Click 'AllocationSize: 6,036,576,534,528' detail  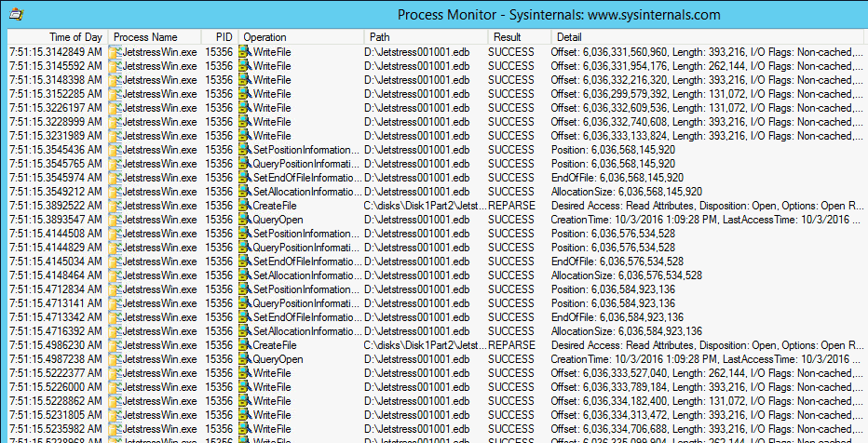[627, 275]
